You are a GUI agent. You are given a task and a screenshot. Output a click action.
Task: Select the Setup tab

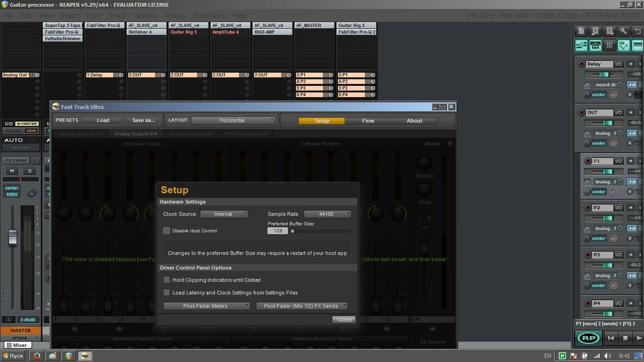[x=322, y=121]
